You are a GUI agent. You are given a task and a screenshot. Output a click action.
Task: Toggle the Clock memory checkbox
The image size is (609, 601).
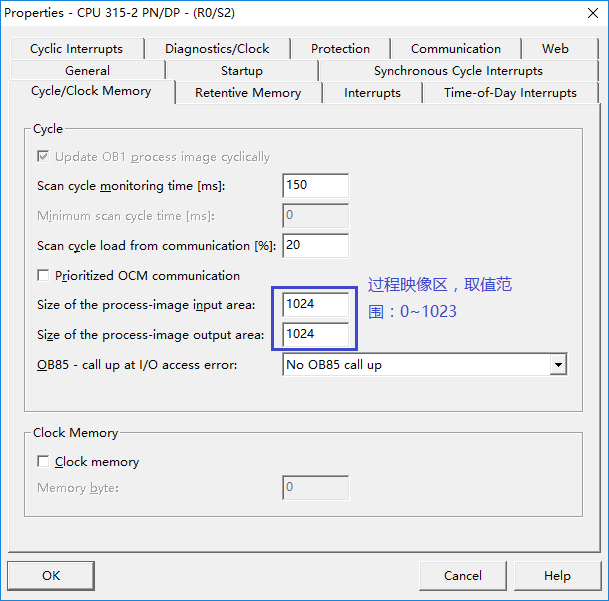pyautogui.click(x=43, y=462)
